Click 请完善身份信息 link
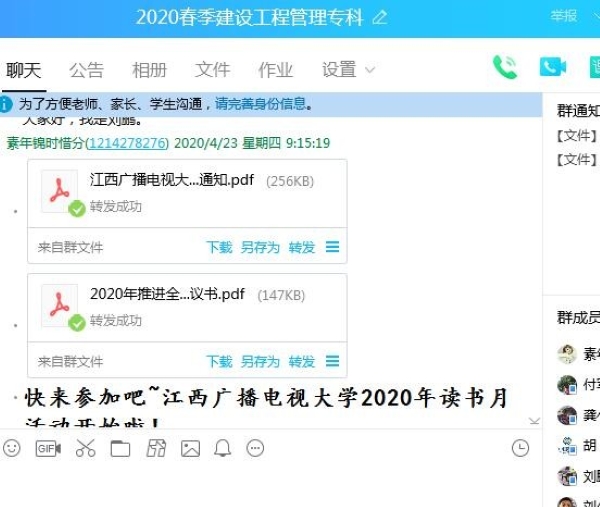Viewport: 600px width, 507px height. point(261,104)
